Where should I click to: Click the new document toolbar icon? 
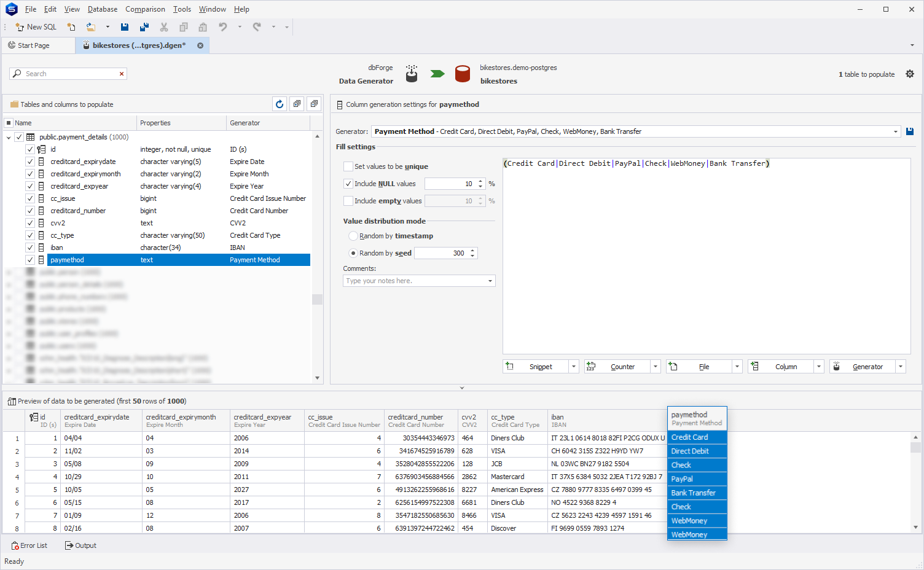pos(71,27)
